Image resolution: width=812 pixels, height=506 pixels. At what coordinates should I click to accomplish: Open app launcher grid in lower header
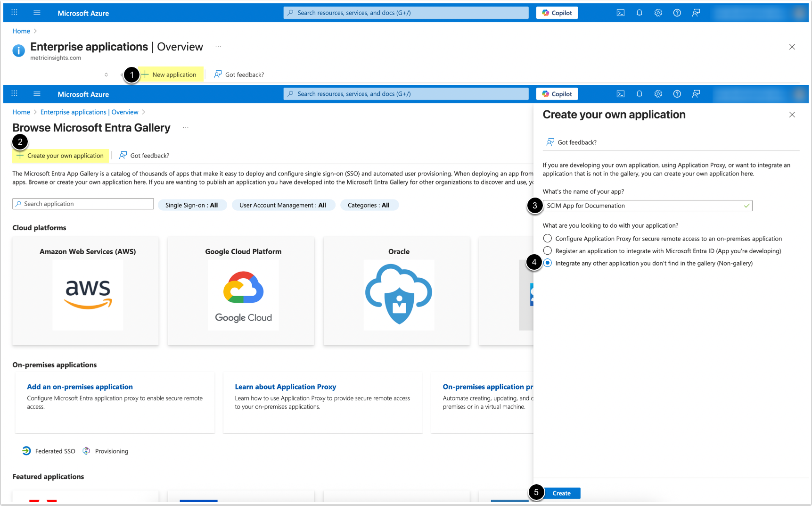[14, 94]
